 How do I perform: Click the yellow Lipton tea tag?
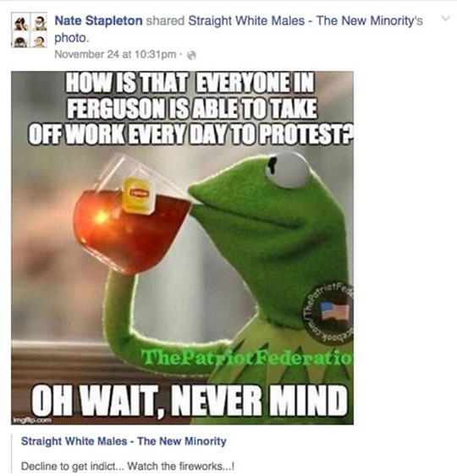[137, 195]
